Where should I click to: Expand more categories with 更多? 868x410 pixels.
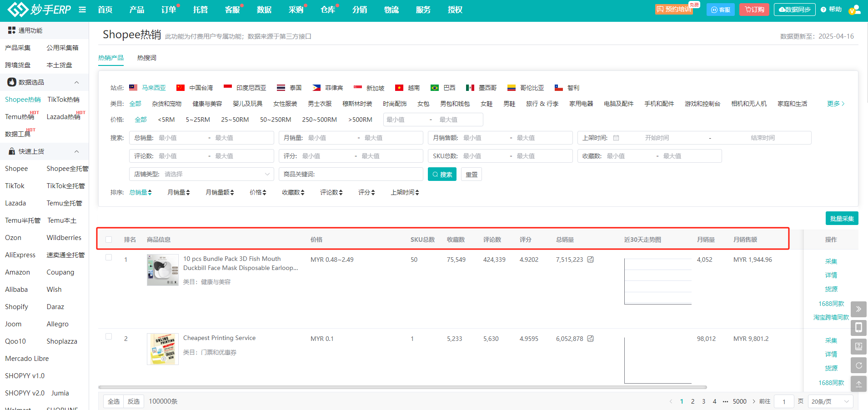click(x=836, y=104)
